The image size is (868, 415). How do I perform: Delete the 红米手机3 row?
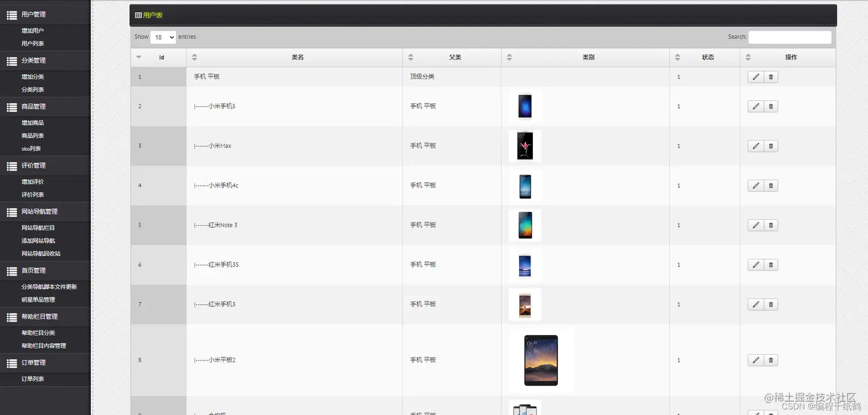point(771,304)
